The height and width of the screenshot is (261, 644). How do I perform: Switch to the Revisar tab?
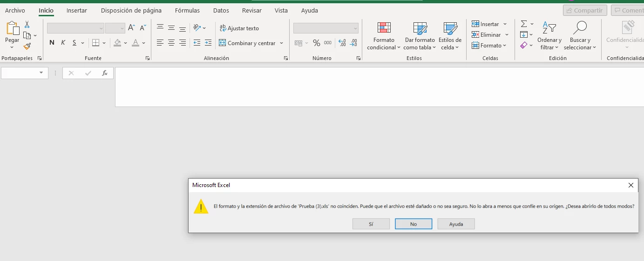point(251,10)
